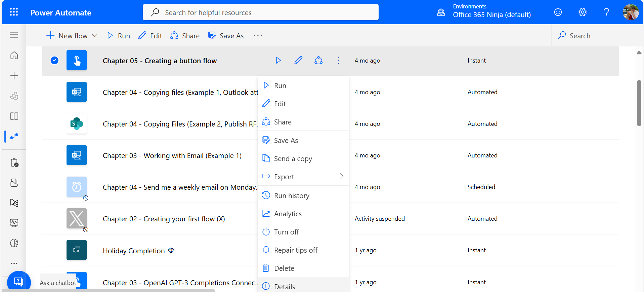Viewport: 644px width, 292px height.
Task: Open the Chapter 05 - Creating a button flow link
Action: pos(160,61)
